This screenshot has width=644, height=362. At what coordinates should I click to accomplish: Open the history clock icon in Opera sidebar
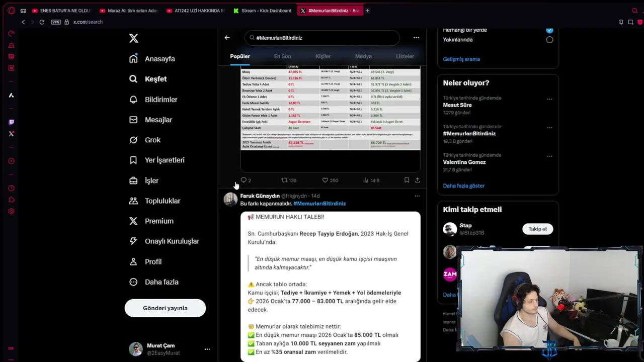(11, 189)
